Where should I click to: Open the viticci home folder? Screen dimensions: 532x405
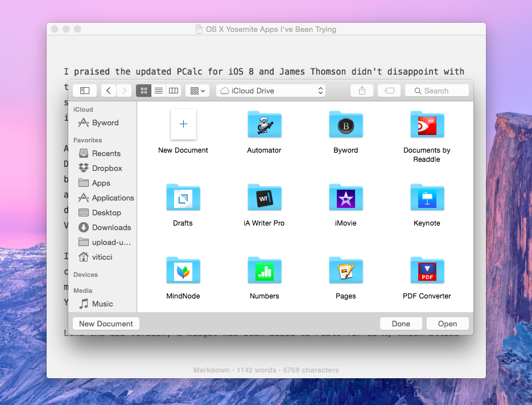click(x=102, y=257)
